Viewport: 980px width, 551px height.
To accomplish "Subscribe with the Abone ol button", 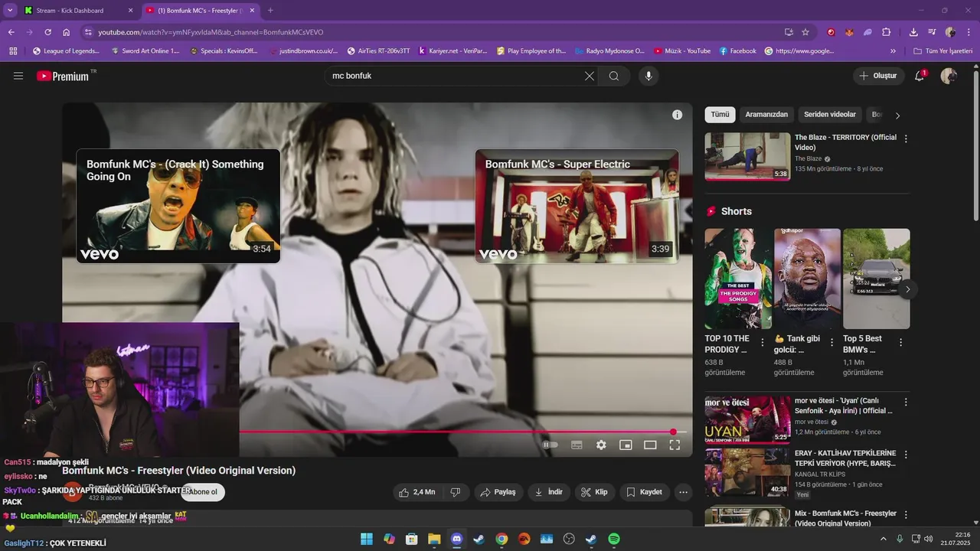I will 203,492.
